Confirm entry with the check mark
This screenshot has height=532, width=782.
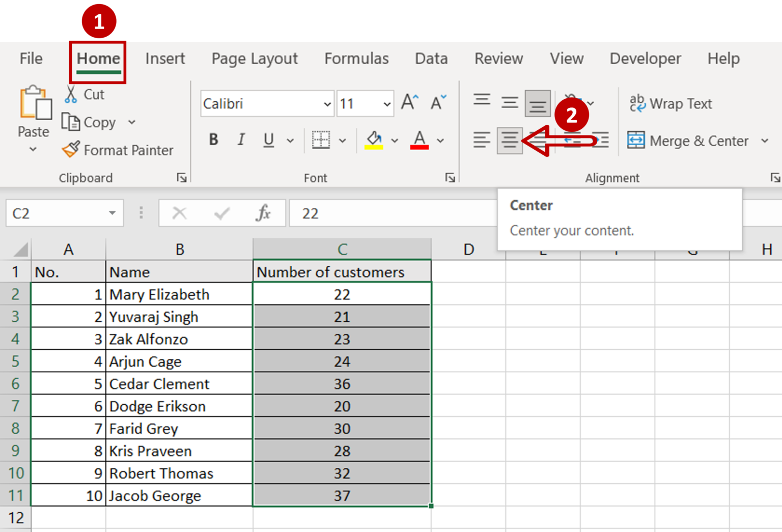[x=221, y=213]
